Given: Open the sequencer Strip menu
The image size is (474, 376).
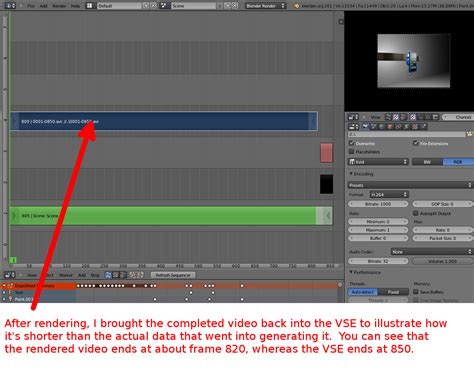Looking at the screenshot, I should tap(95, 275).
